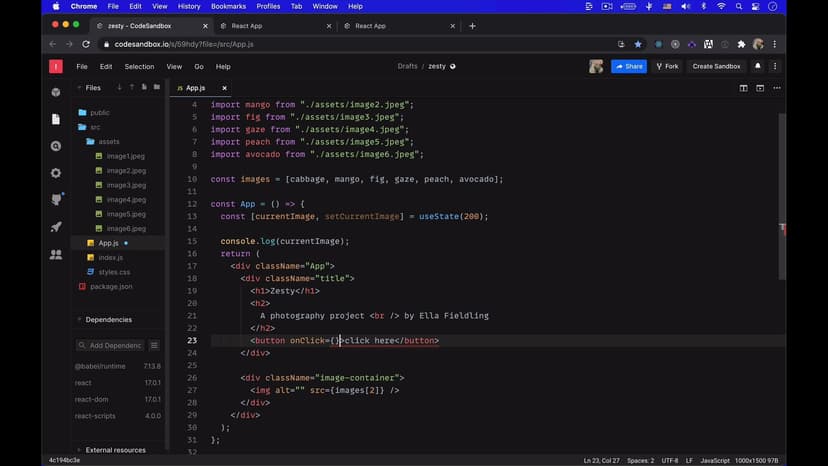The image size is (828, 466).
Task: Bookmark page with the star icon
Action: coord(638,44)
